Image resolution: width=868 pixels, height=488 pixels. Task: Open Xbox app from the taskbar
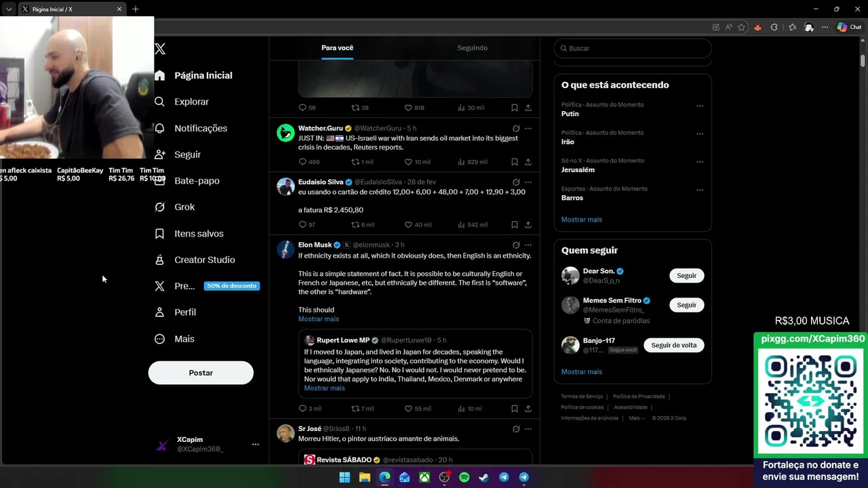[x=425, y=477]
